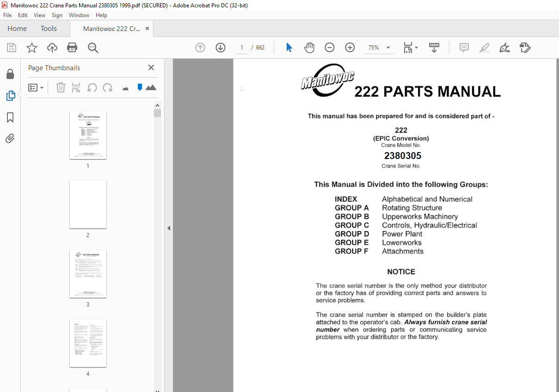
Task: Open the Attachments paperclip panel
Action: coord(10,138)
